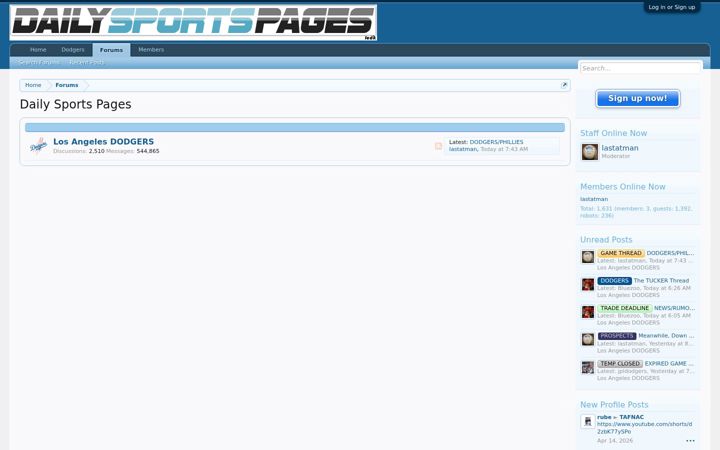The image size is (720, 450).
Task: Open the GAME THREAD DODGERS/PHIL... unread post
Action: click(x=670, y=253)
